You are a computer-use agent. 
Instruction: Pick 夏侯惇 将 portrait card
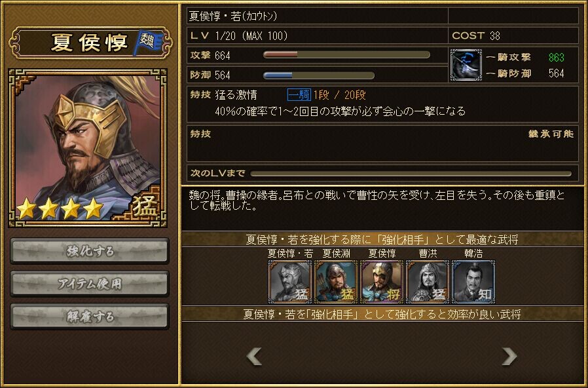tap(381, 281)
